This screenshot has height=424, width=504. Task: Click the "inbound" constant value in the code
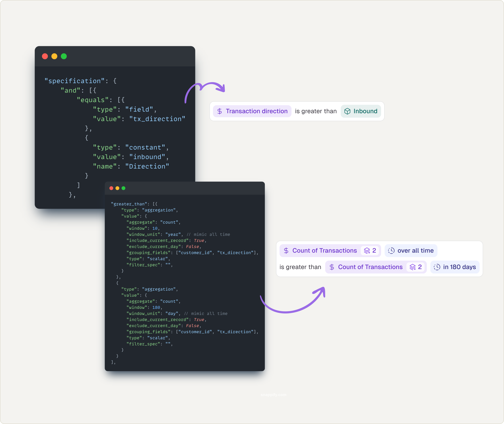[147, 157]
